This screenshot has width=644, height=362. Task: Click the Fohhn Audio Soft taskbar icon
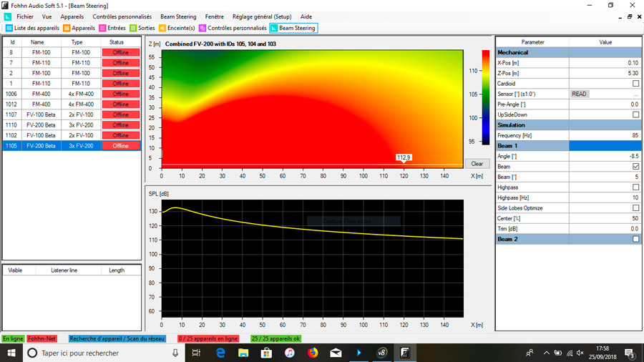pyautogui.click(x=405, y=353)
